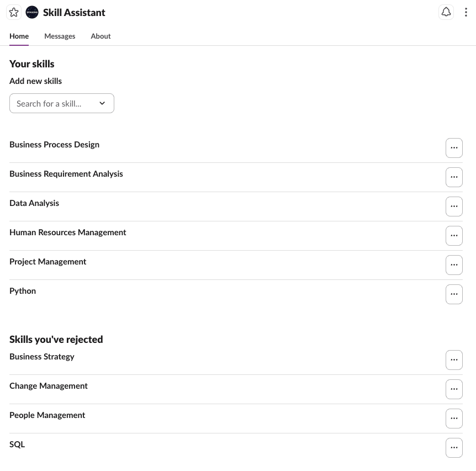This screenshot has width=476, height=471.
Task: Expand the skill search dropdown
Action: (x=102, y=103)
